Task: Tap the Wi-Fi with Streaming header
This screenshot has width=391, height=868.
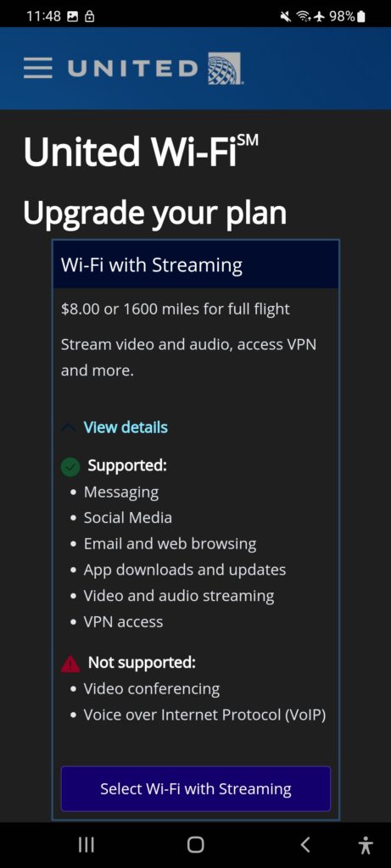Action: 195,264
